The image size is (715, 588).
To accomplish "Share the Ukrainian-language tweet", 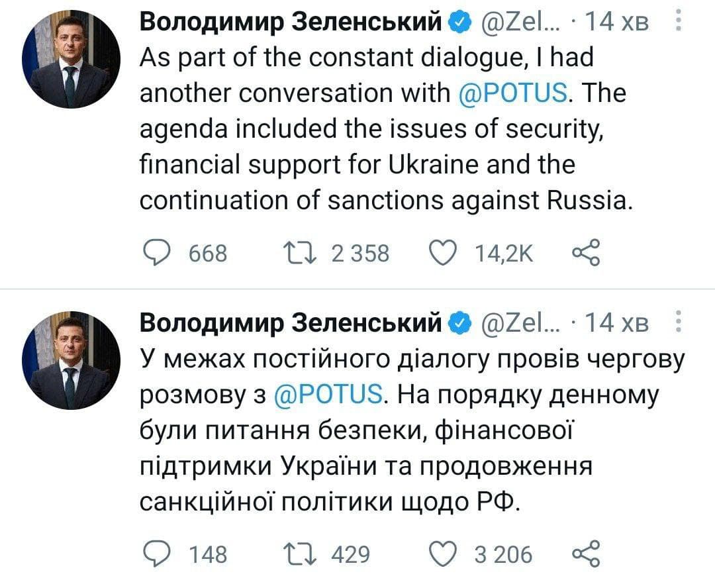I will coord(584,554).
